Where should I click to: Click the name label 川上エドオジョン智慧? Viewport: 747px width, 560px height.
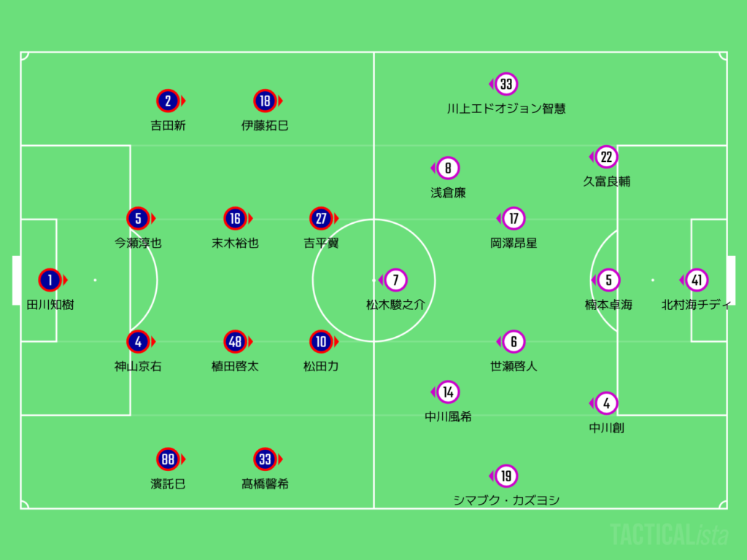[x=506, y=109]
